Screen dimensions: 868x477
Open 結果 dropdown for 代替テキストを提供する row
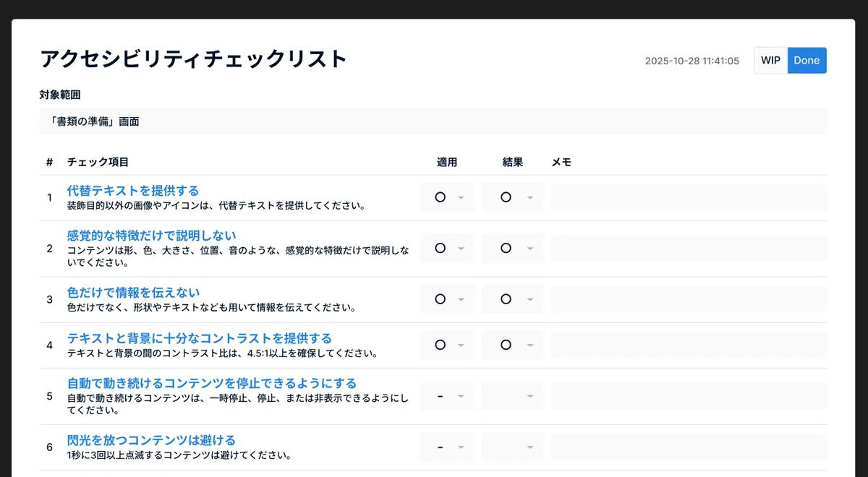[513, 197]
